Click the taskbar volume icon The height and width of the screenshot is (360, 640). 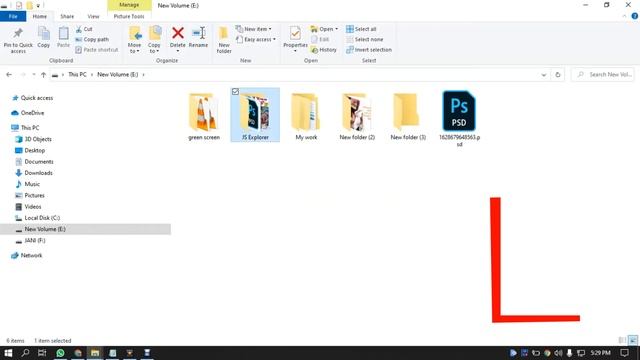point(558,353)
